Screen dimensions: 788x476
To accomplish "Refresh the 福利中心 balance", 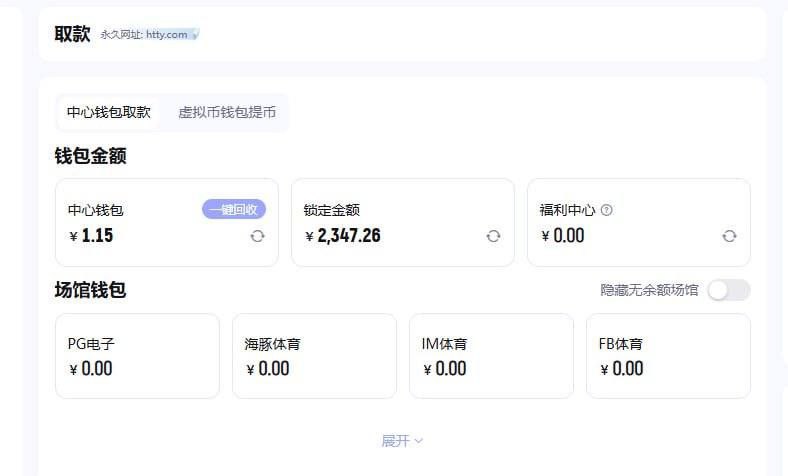I will click(x=729, y=236).
